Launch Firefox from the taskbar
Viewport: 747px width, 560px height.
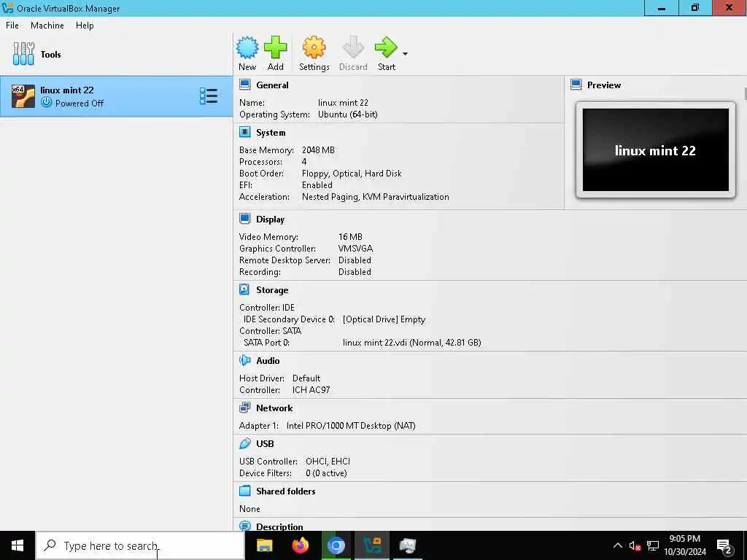300,545
